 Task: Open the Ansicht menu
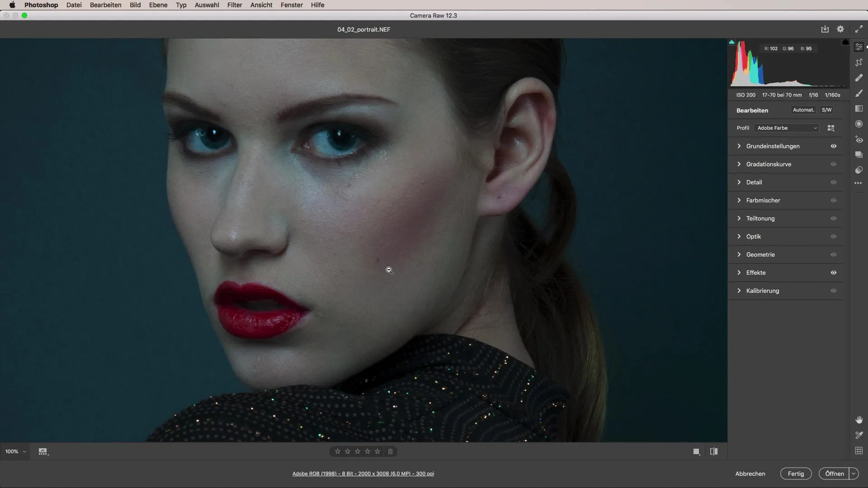coord(261,5)
